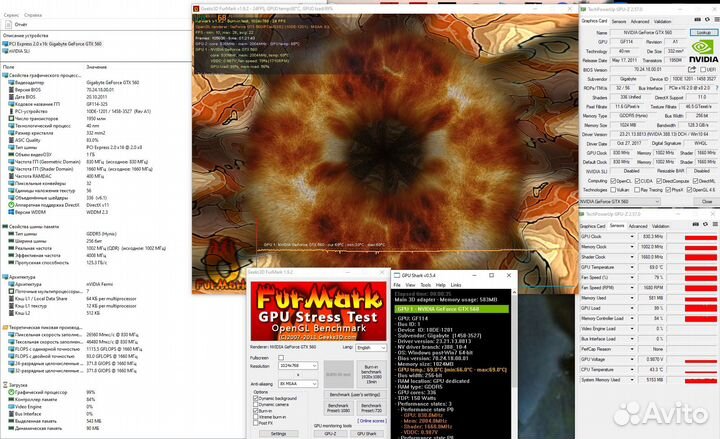Click the Name field showing NVIDIA GeForce GTX 560

647,33
